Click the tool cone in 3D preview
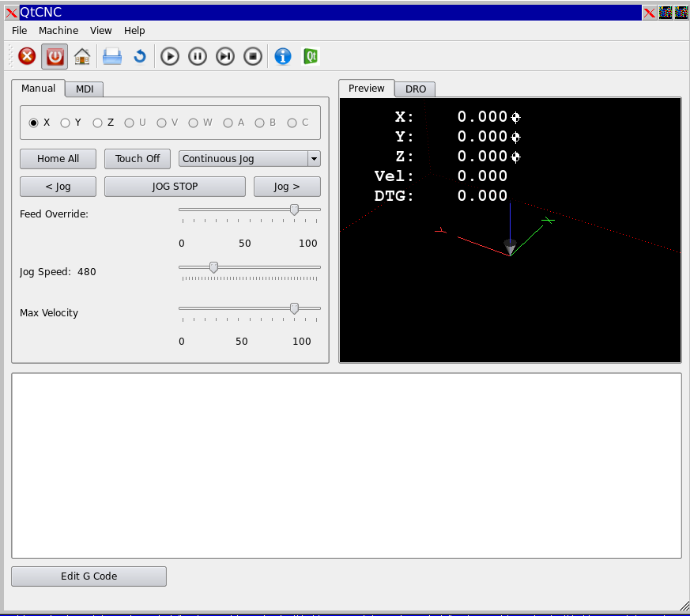 510,248
